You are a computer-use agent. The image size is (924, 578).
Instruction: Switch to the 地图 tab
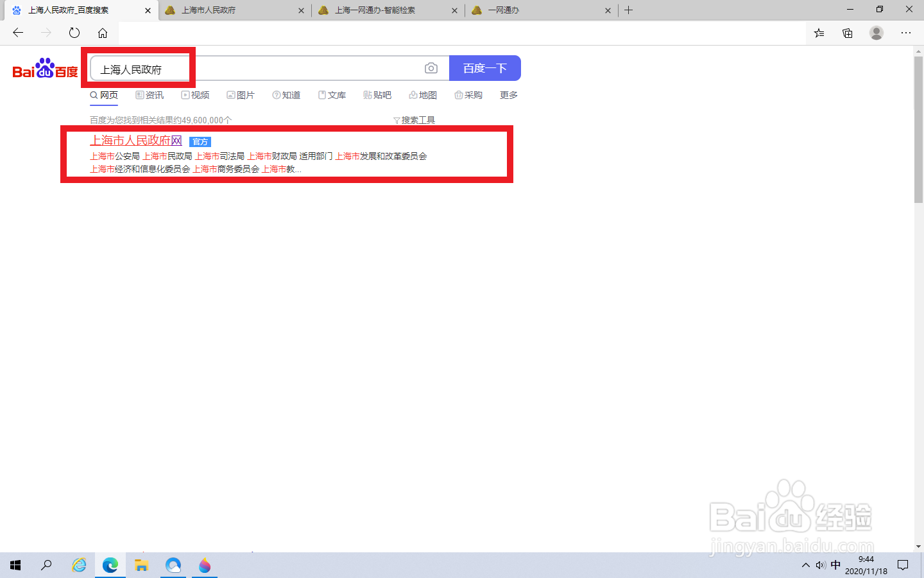pos(423,95)
